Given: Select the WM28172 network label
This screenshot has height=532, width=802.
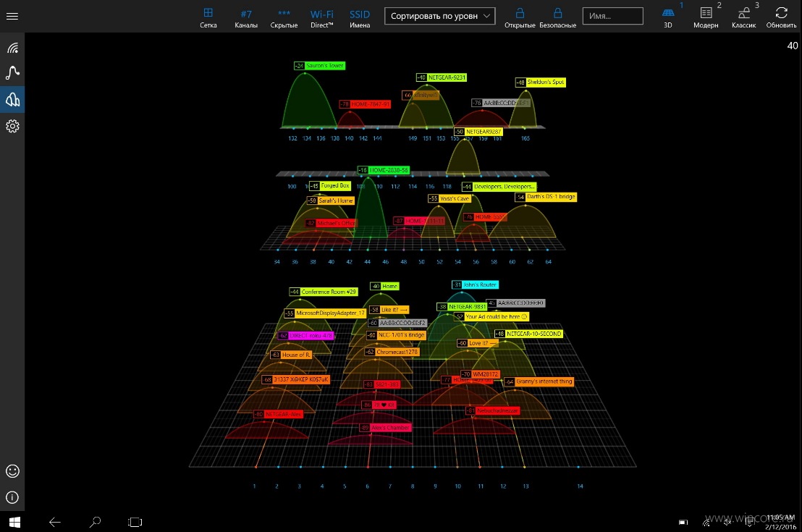Looking at the screenshot, I should click(x=480, y=374).
